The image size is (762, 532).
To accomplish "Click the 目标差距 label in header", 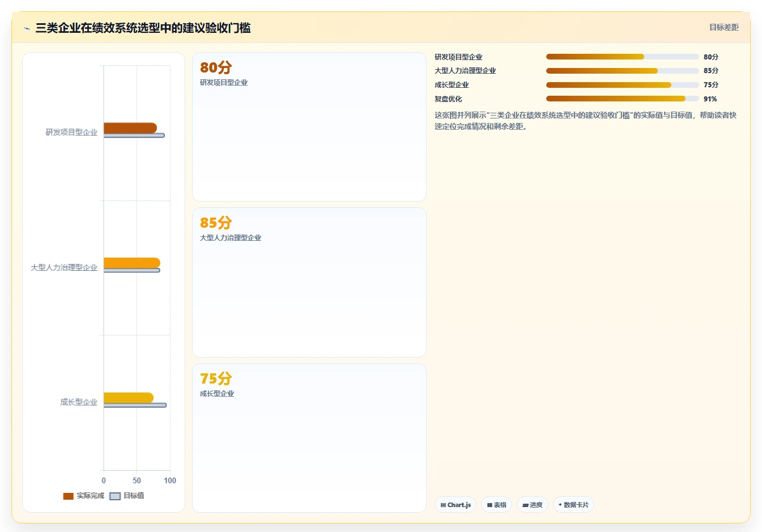I will coord(724,27).
